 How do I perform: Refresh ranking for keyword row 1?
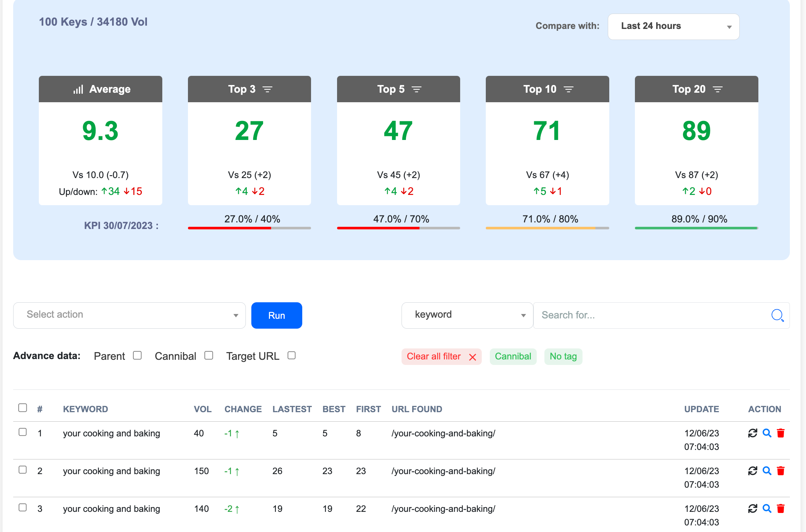tap(753, 433)
